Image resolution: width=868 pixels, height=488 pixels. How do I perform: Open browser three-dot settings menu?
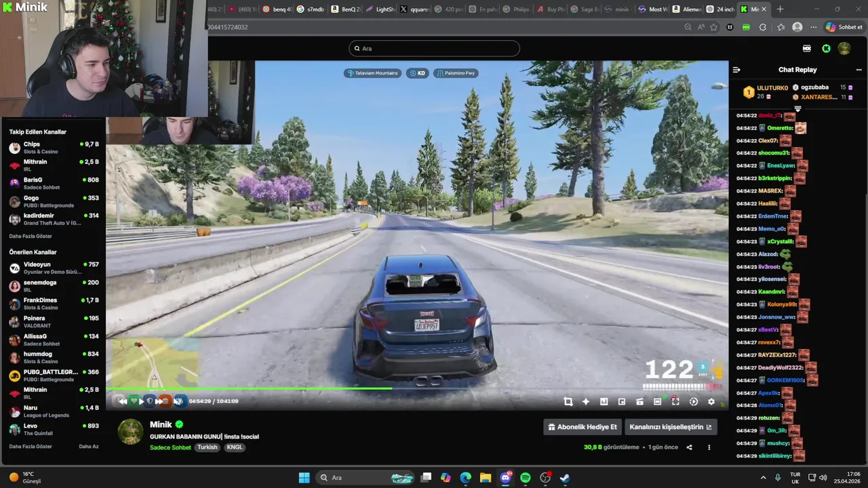(814, 27)
